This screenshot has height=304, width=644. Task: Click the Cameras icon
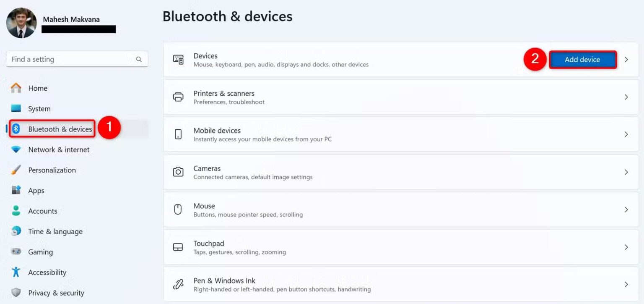click(179, 172)
